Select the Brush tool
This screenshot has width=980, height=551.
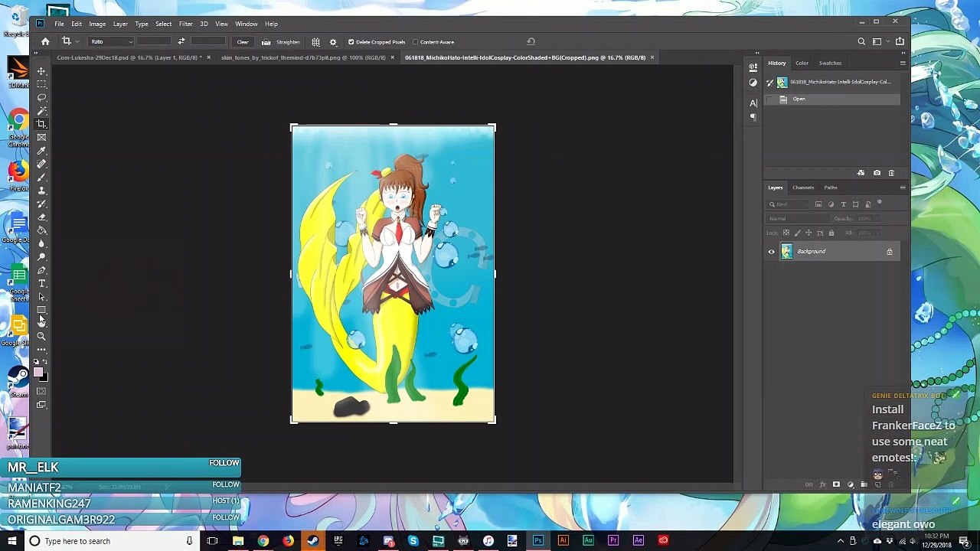coord(41,177)
